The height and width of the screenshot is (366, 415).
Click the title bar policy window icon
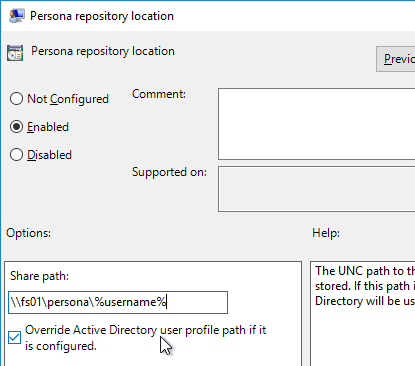coord(16,16)
